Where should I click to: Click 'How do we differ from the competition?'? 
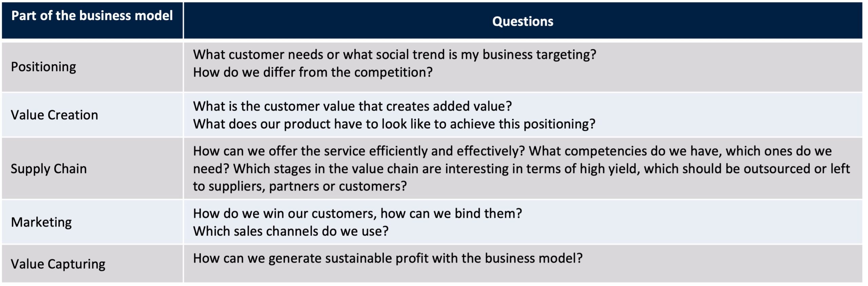pos(313,72)
